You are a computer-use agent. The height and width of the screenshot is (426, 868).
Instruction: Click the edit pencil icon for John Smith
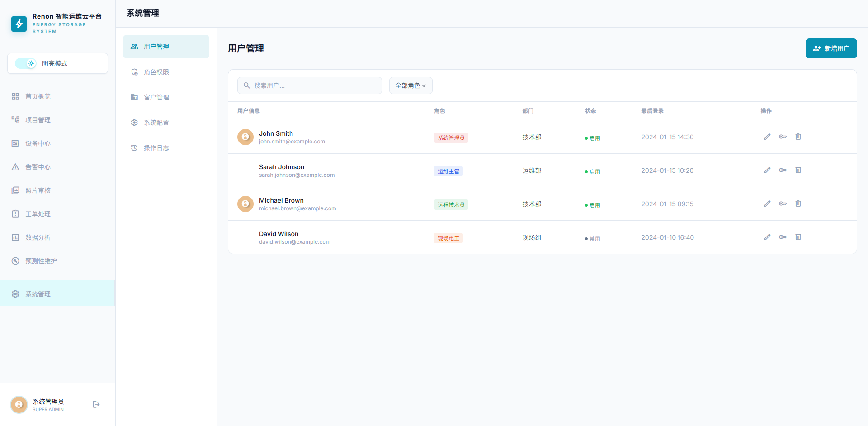coord(767,137)
